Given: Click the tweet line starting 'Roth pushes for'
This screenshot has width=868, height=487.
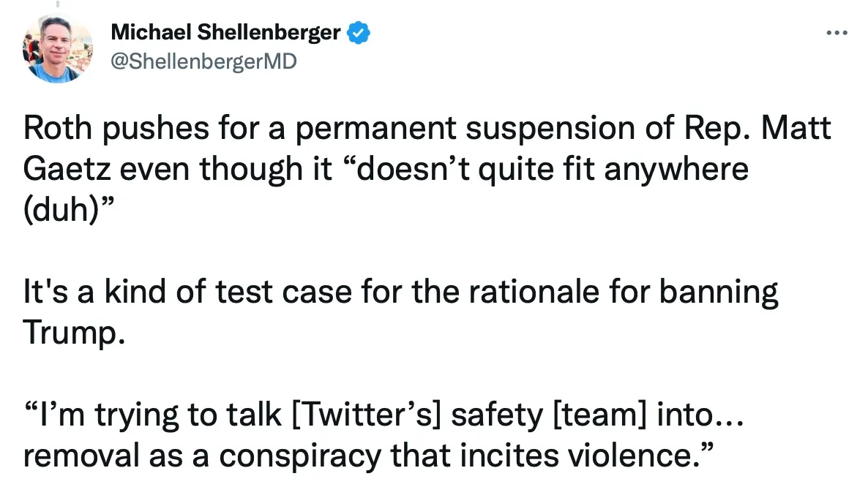Looking at the screenshot, I should [427, 128].
